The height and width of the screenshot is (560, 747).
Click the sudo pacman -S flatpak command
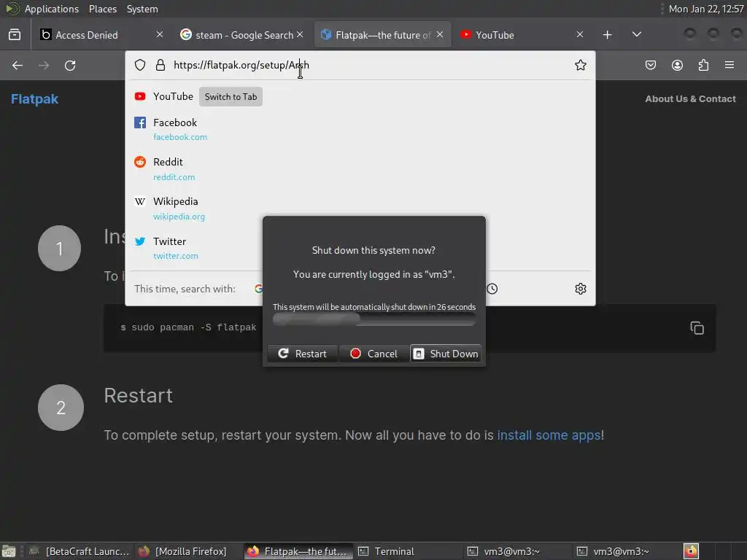click(189, 327)
